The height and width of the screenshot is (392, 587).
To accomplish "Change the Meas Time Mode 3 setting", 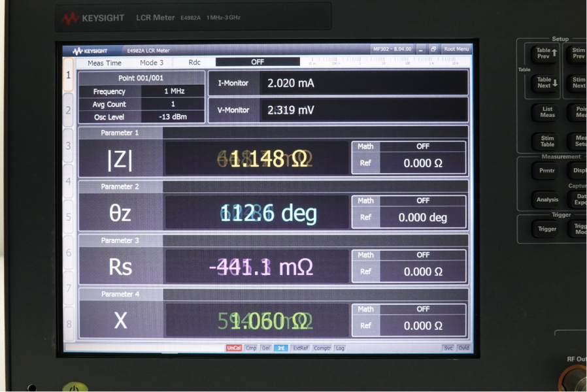I will [x=152, y=63].
